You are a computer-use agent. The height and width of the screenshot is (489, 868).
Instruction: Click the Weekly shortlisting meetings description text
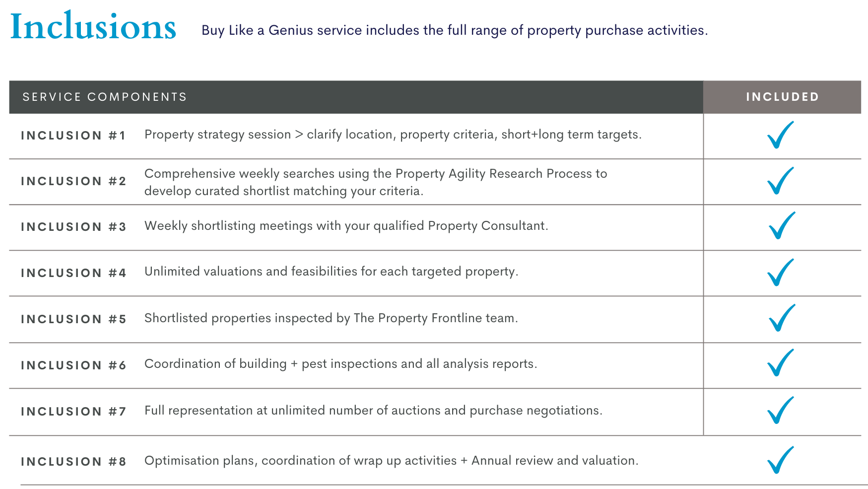coord(346,226)
